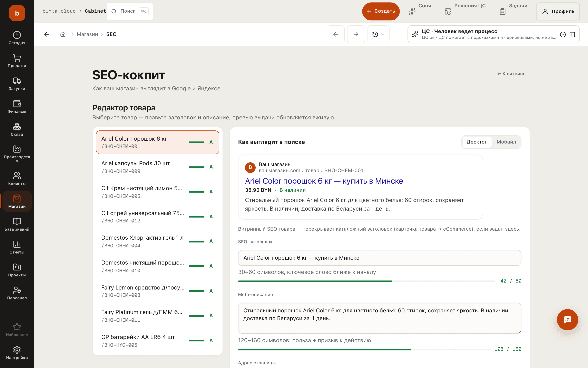The width and height of the screenshot is (588, 368).
Task: Click the ЦС · Человек ведет процесс banner
Action: [493, 34]
